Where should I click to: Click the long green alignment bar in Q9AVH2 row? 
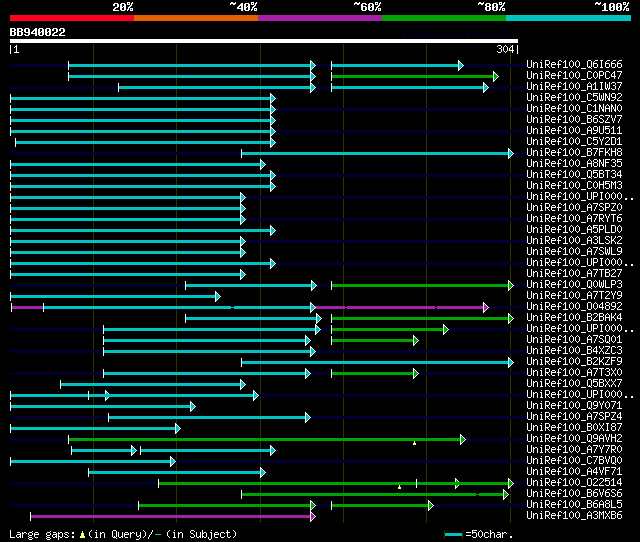point(265,440)
